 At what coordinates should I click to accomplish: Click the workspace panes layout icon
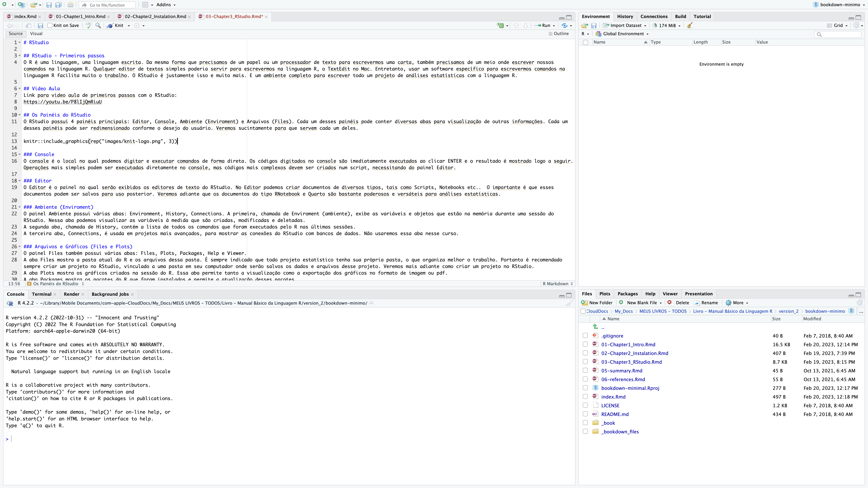tap(145, 5)
